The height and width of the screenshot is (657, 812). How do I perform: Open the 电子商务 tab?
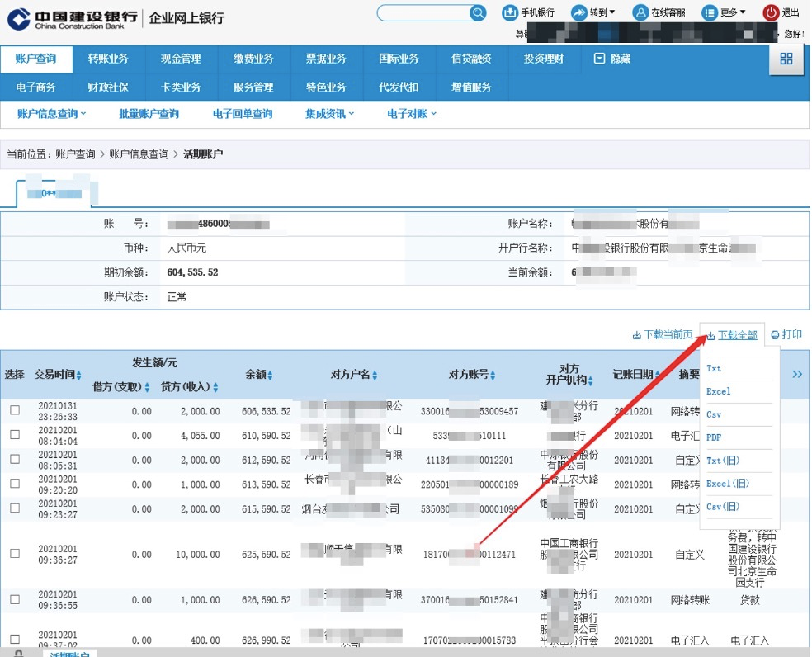click(x=35, y=87)
